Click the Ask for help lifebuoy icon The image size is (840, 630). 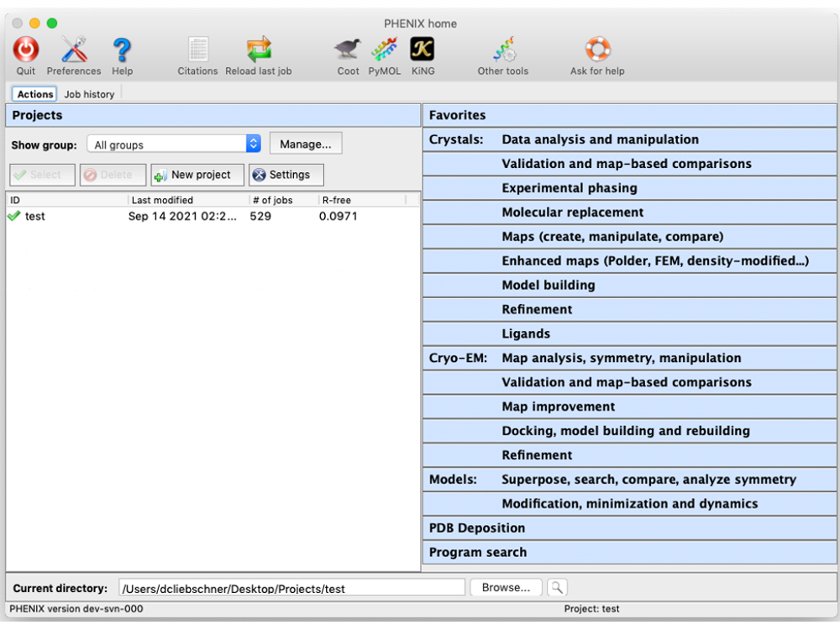597,51
